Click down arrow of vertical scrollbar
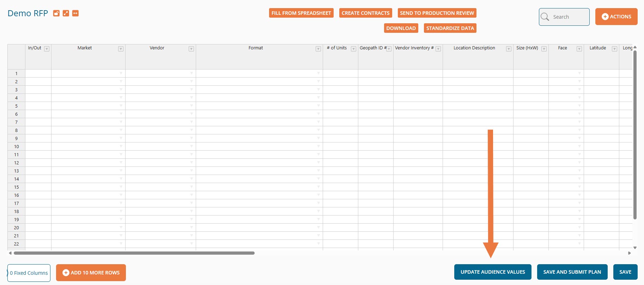 [635, 248]
